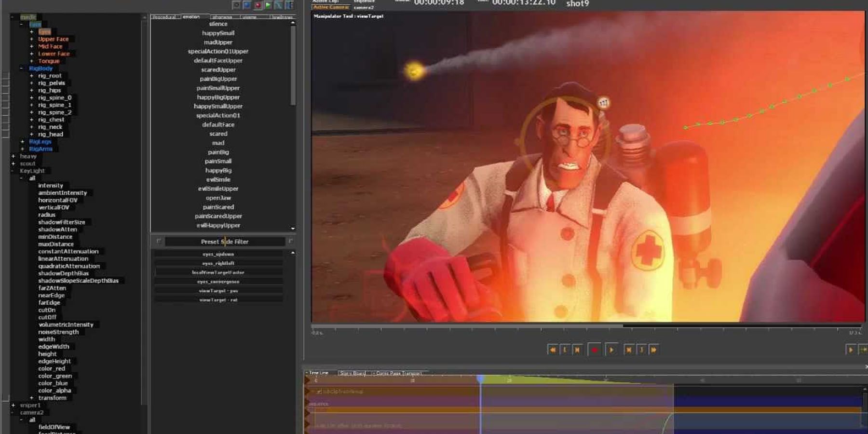868x434 pixels.
Task: Open the Story Board tab
Action: coord(353,373)
